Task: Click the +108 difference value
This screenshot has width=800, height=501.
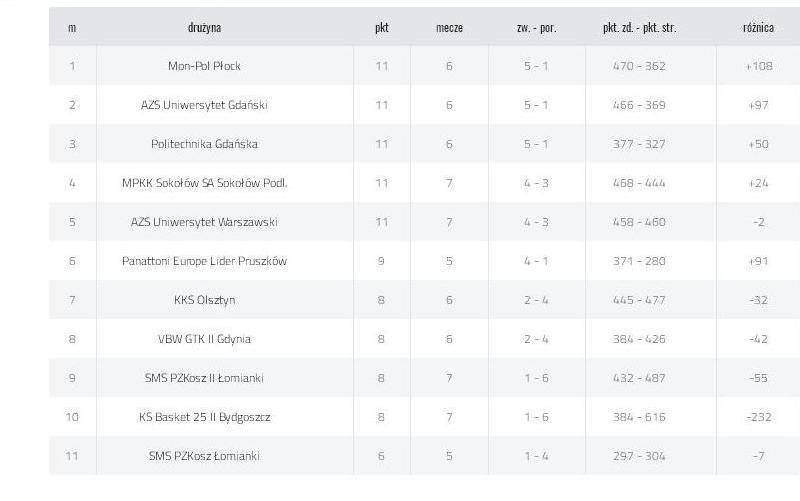Action: (x=759, y=66)
